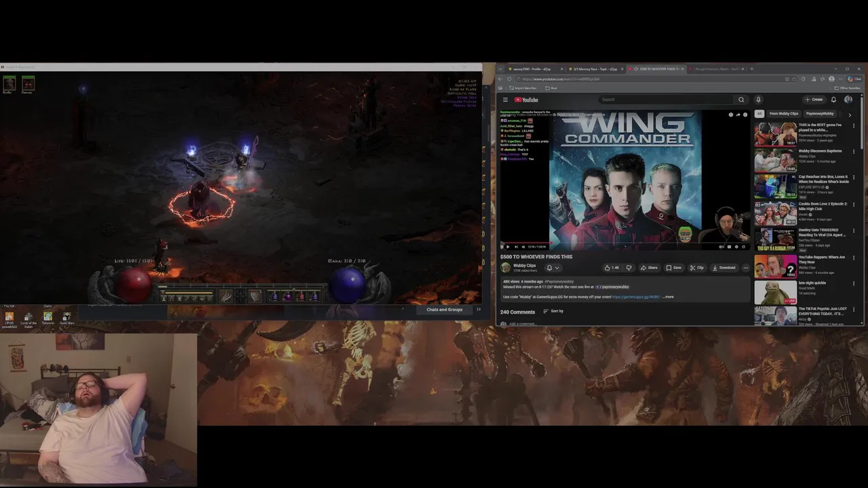Open the Guild Wars desktop shortcut
868x488 pixels.
66,319
